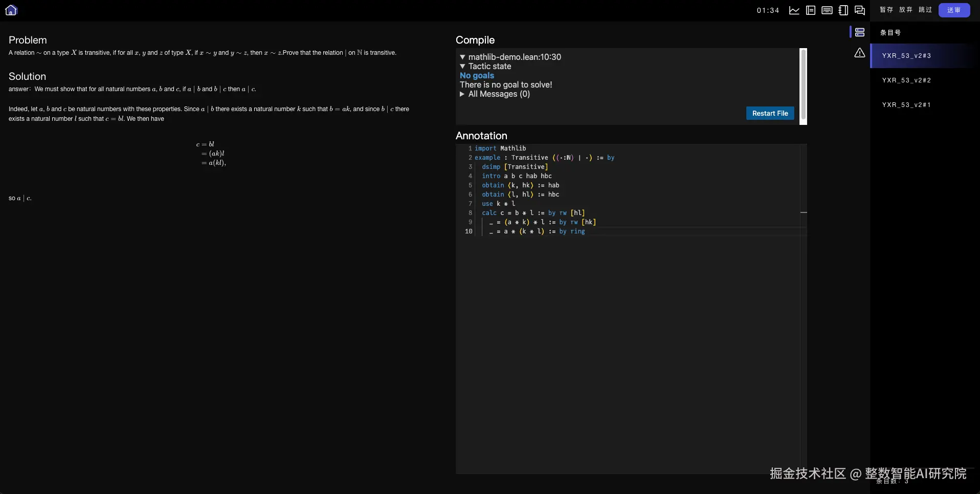Click the '_ = a * (k * l)' line
This screenshot has width=980, height=494.
pos(537,231)
